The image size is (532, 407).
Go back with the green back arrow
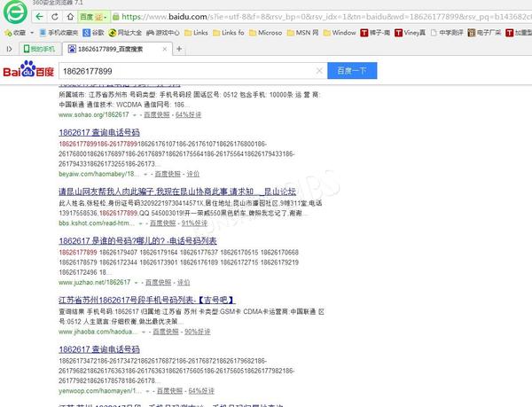[x=39, y=16]
